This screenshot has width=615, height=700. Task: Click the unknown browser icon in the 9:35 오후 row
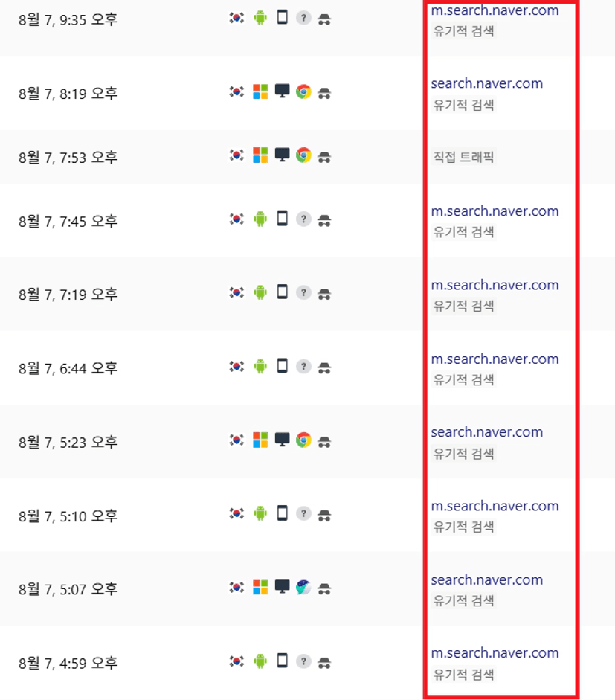(x=303, y=18)
